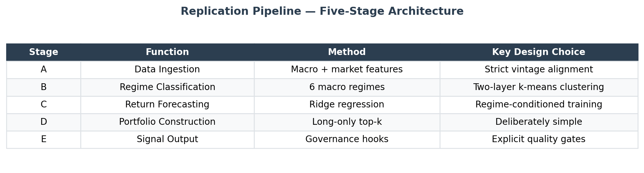Screen dimensions: 644x173
Task: Select the Signal Output cell
Action: (167, 139)
